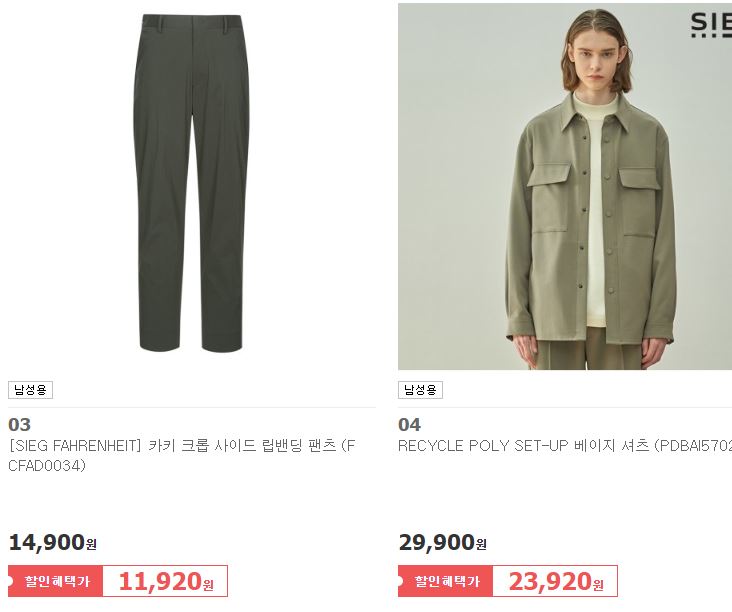Select the 남성용 tag under the pants

(x=30, y=390)
